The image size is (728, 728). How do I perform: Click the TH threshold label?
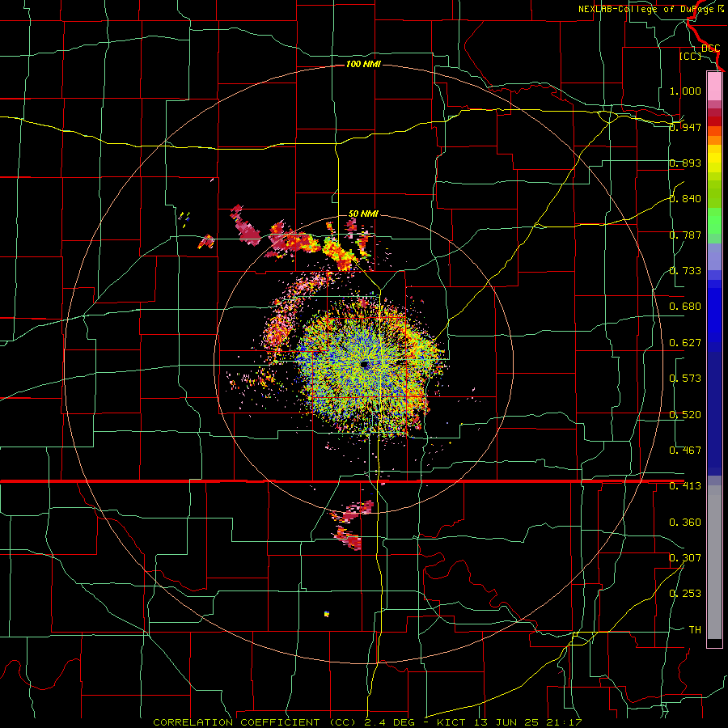tap(695, 630)
